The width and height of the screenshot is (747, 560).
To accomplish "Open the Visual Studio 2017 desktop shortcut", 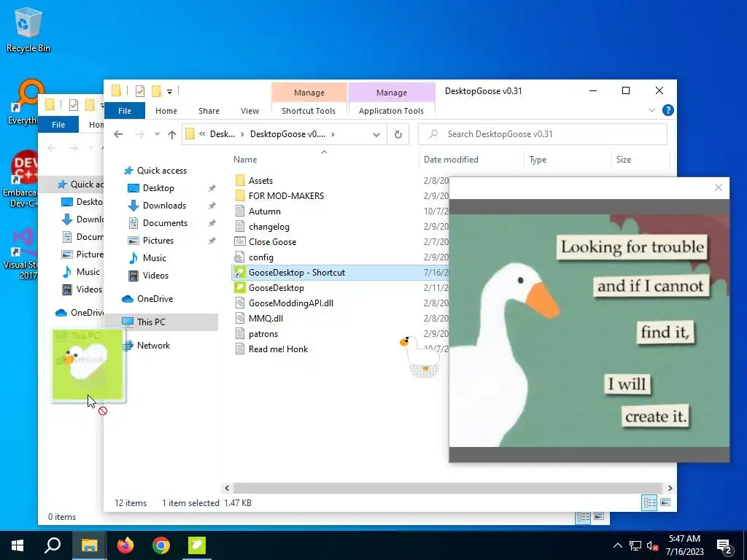I will coord(20,252).
